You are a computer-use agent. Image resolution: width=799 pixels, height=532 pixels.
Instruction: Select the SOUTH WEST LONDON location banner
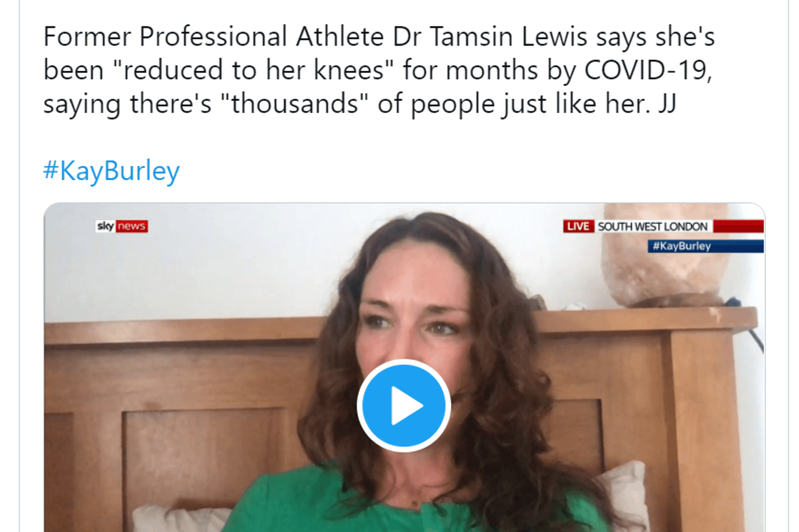point(652,226)
